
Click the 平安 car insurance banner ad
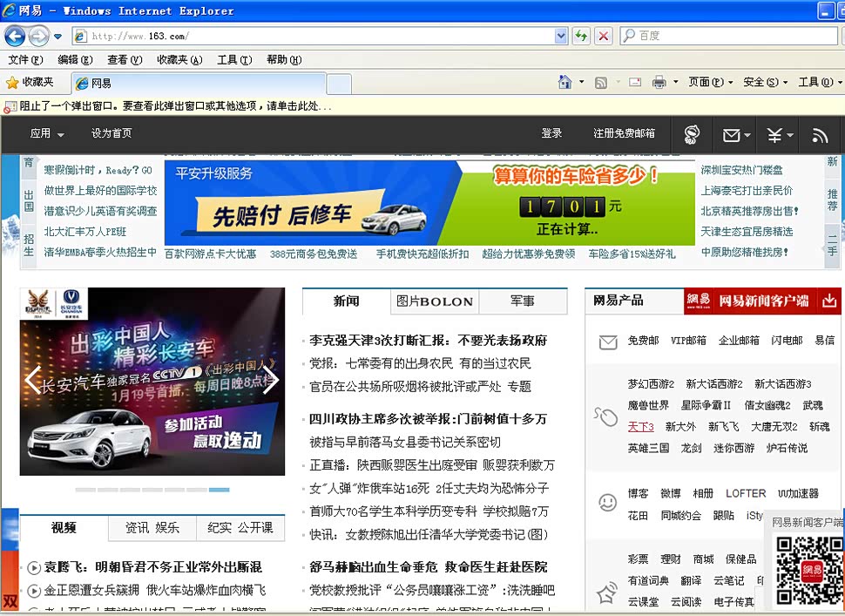click(x=429, y=203)
